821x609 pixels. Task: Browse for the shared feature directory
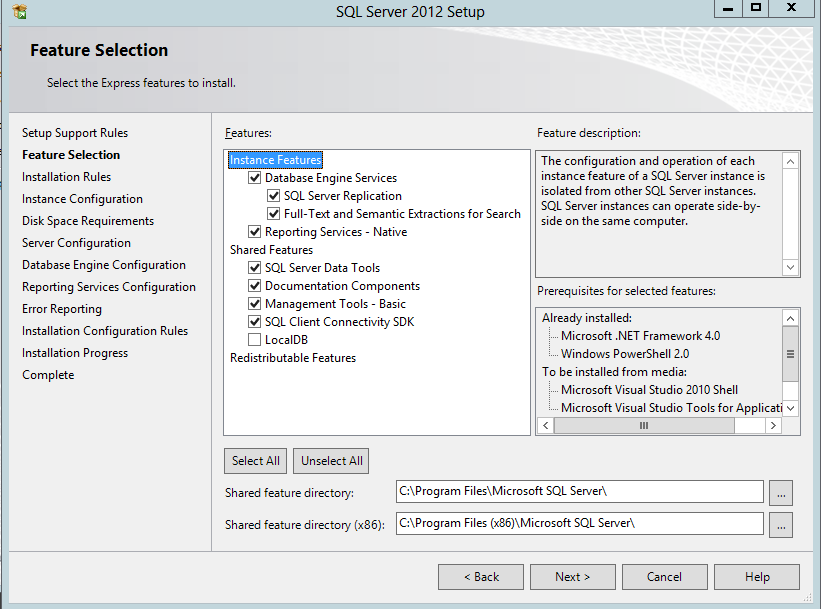tap(781, 493)
